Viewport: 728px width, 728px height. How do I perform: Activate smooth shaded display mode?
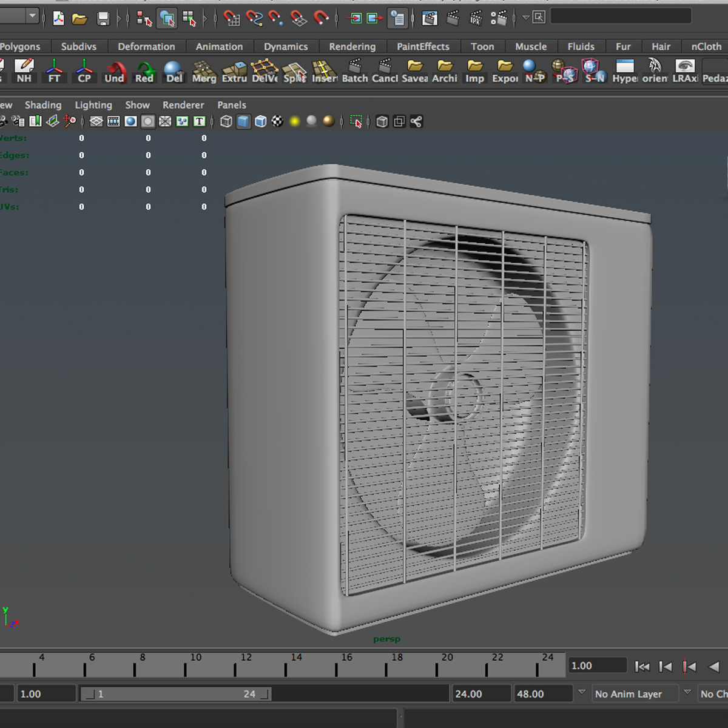pos(243,121)
